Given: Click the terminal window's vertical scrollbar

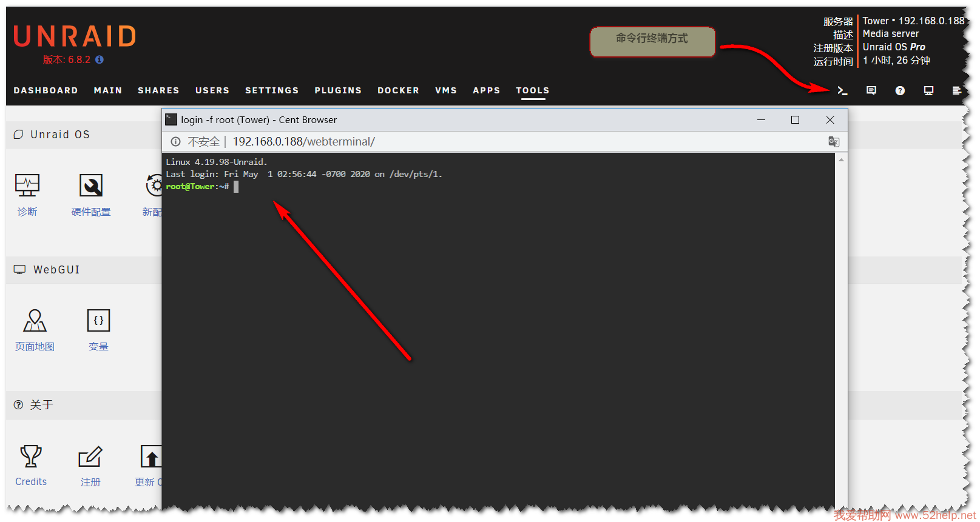Looking at the screenshot, I should coord(841,327).
